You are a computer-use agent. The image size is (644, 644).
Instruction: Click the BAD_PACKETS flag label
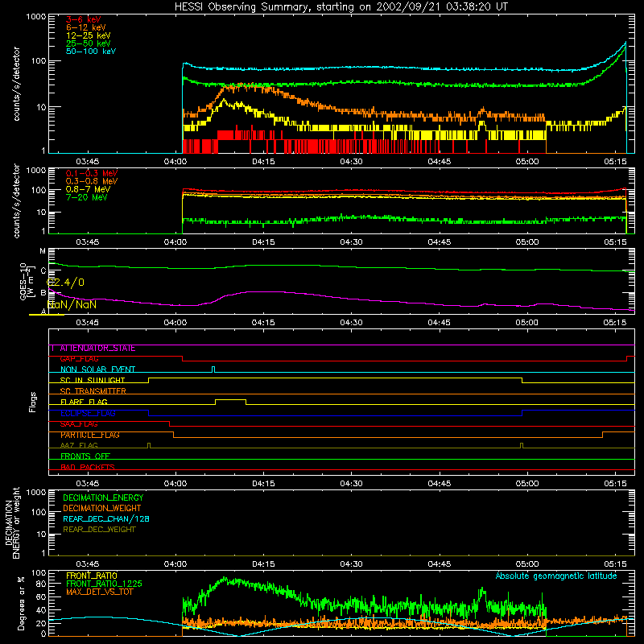tap(88, 467)
